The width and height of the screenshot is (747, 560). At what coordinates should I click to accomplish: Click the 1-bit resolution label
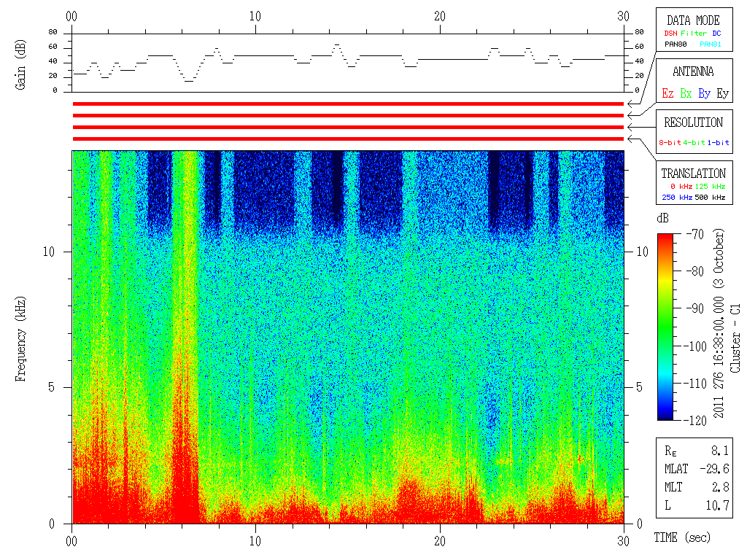(x=718, y=142)
